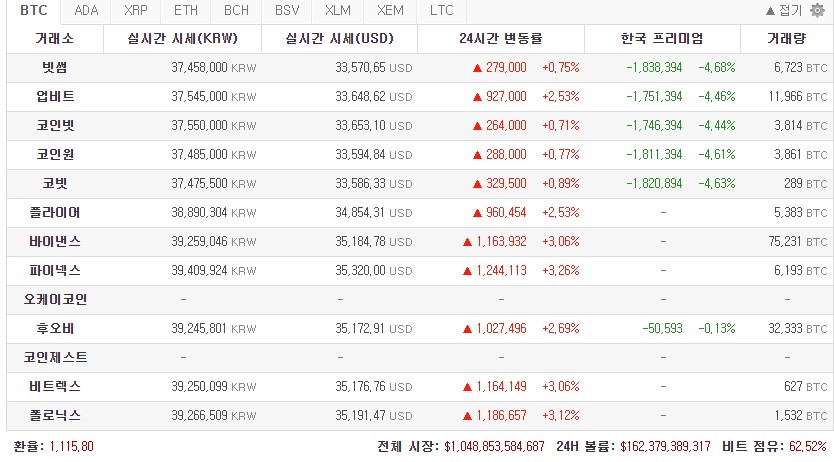Click the 33,594.84 USD price for 코인원

click(374, 154)
